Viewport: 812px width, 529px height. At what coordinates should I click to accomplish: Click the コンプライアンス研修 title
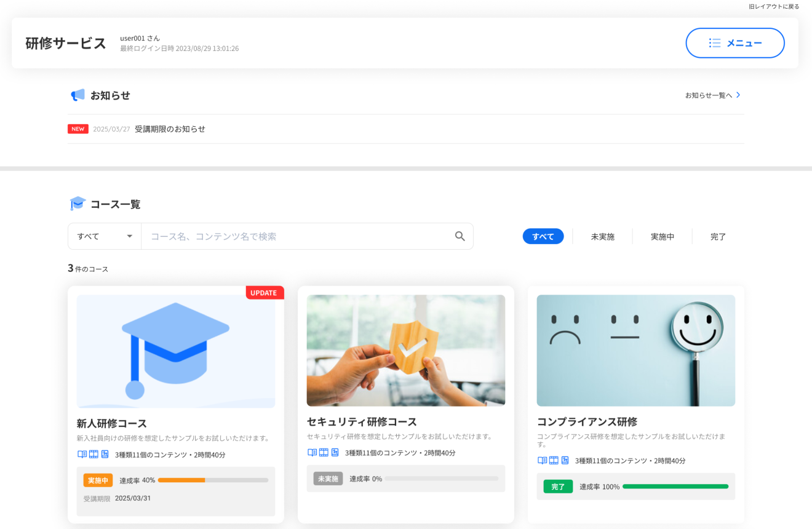tap(587, 421)
